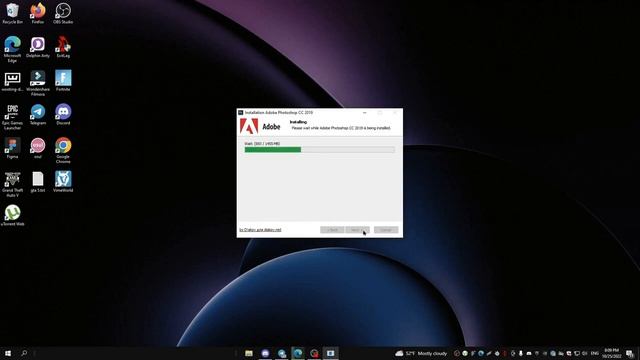This screenshot has width=640, height=360.
Task: Click the green installation progress bar
Action: pos(319,150)
